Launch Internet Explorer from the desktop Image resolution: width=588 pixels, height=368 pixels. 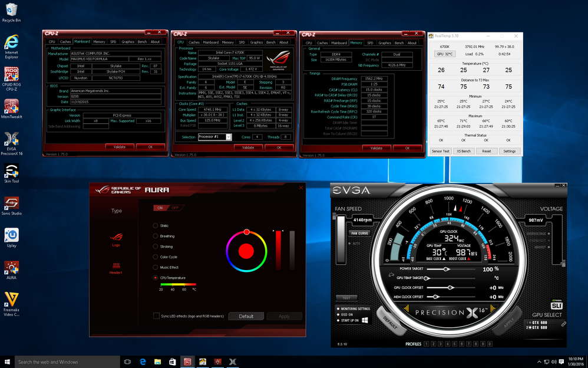(11, 47)
